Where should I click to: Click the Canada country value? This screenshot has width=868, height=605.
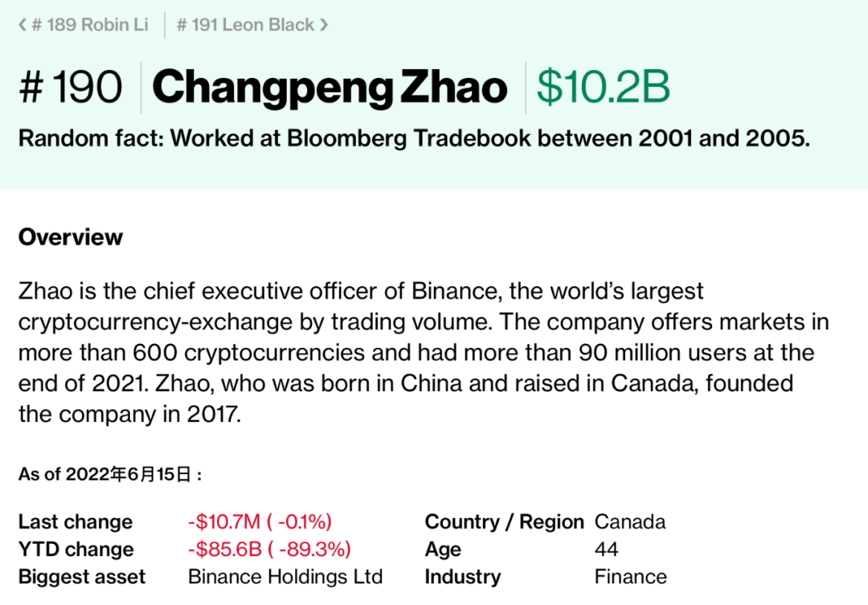630,522
